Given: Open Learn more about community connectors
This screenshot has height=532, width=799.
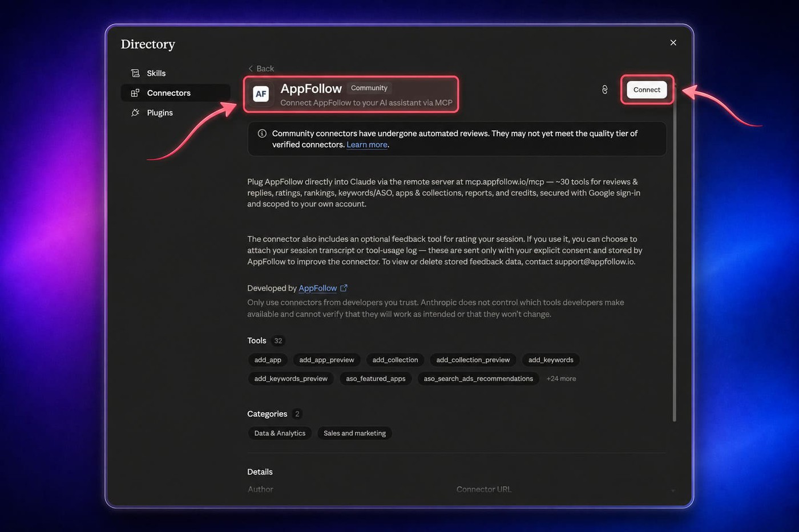Looking at the screenshot, I should point(367,145).
